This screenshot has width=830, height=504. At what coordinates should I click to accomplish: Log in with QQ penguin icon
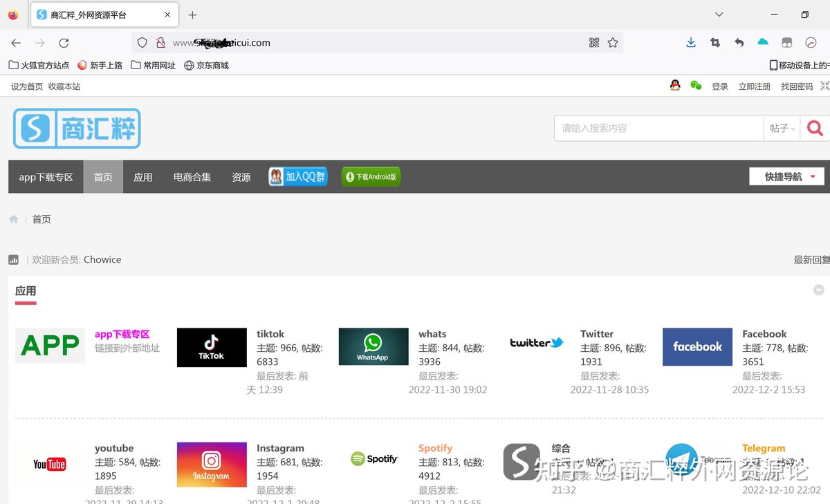pos(675,85)
